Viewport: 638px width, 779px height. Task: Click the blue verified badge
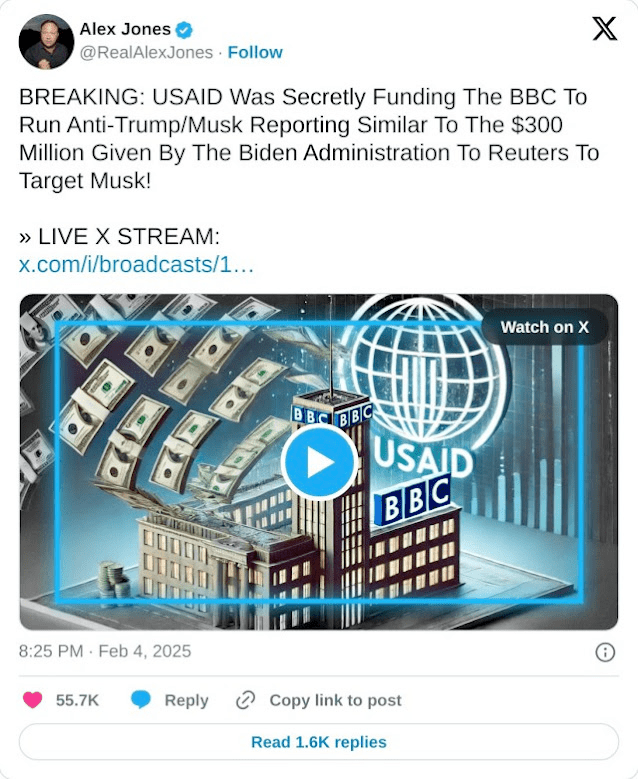point(185,30)
